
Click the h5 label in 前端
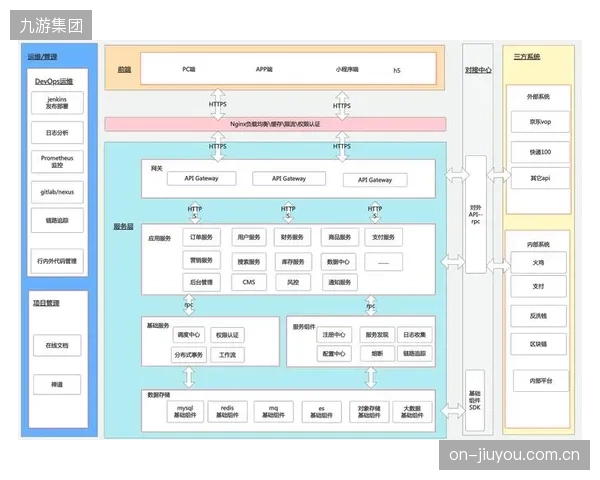[397, 70]
